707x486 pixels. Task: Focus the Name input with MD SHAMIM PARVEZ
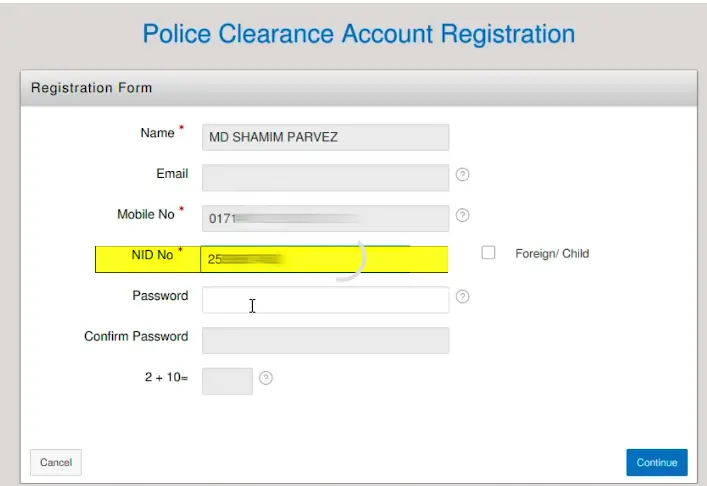tap(325, 137)
